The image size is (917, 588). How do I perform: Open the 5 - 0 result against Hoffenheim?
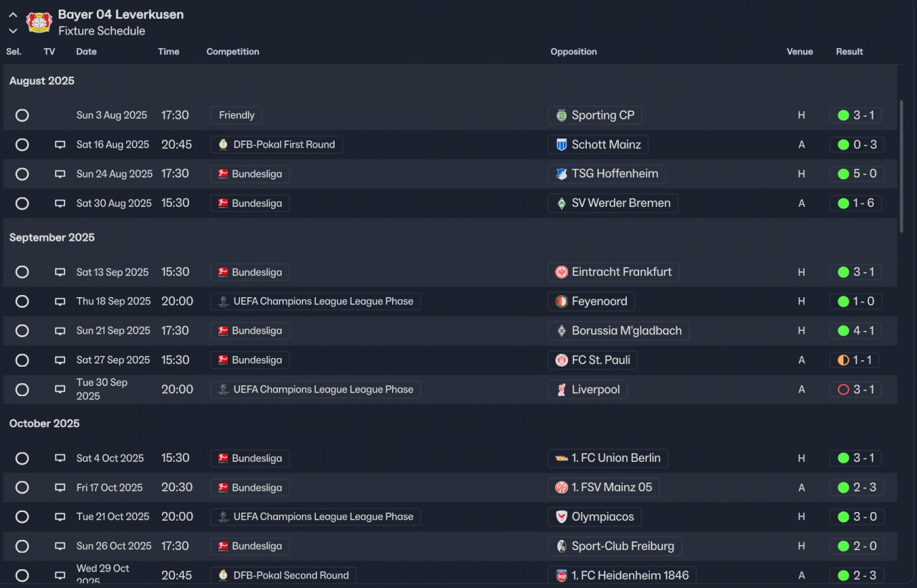(x=857, y=174)
